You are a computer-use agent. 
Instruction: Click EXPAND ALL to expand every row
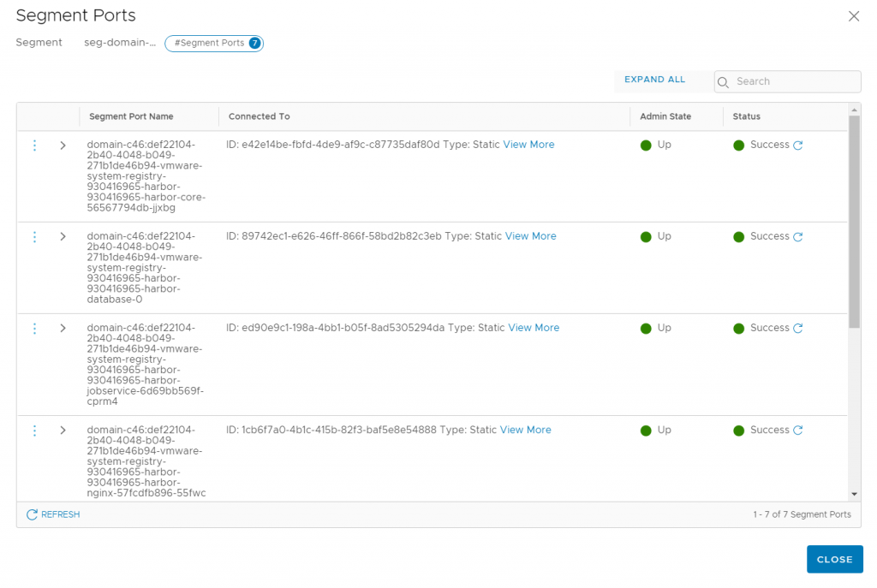click(x=653, y=78)
